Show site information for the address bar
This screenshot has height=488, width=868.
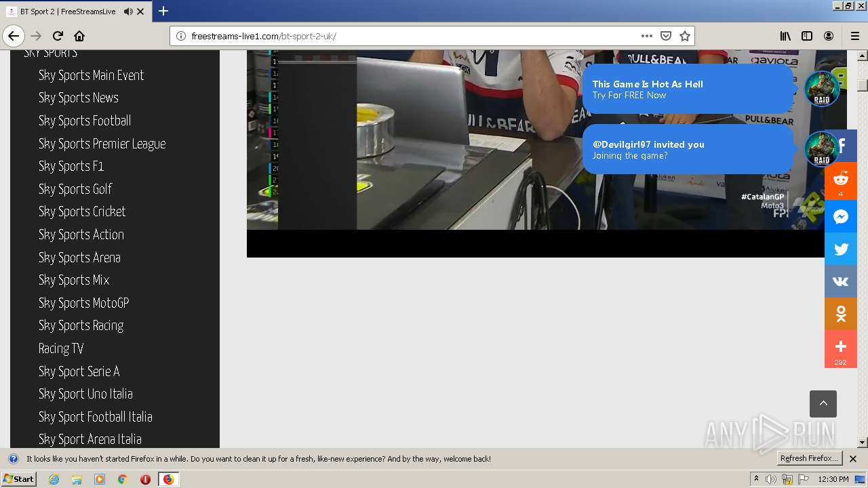(x=181, y=36)
